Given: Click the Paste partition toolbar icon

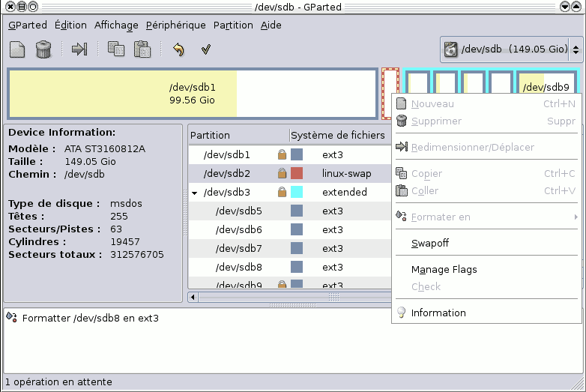Looking at the screenshot, I should click(142, 49).
